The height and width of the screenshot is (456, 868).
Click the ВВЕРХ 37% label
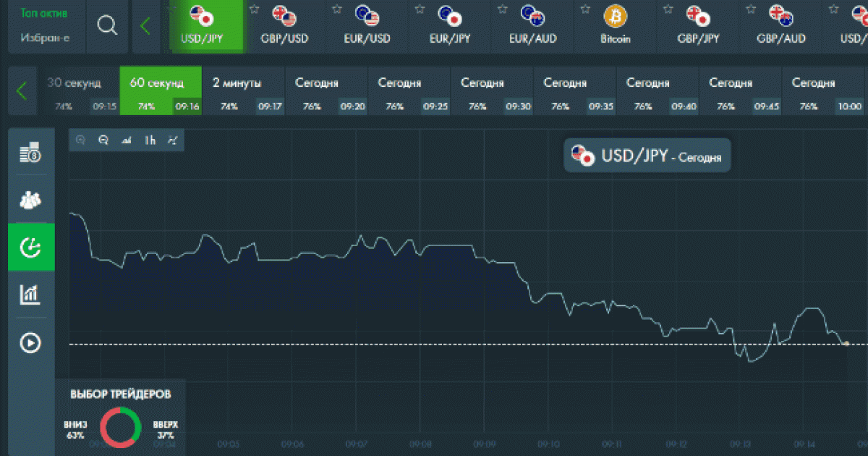[x=166, y=430]
